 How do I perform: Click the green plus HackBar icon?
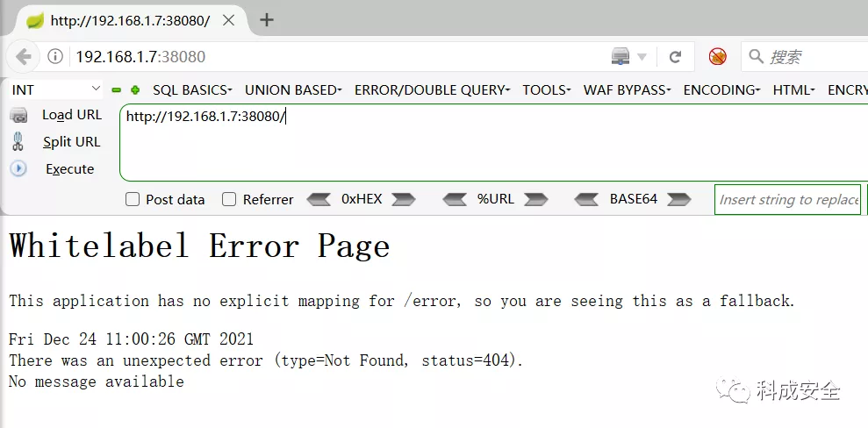[134, 89]
